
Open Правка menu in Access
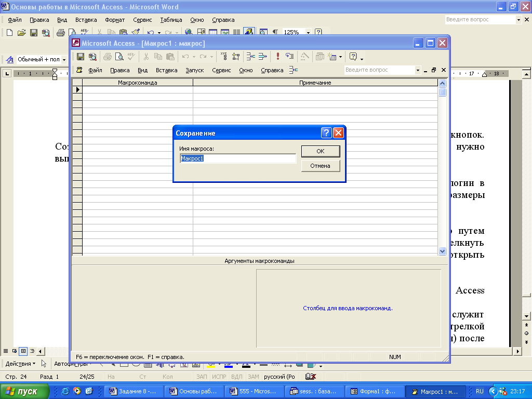coord(120,70)
